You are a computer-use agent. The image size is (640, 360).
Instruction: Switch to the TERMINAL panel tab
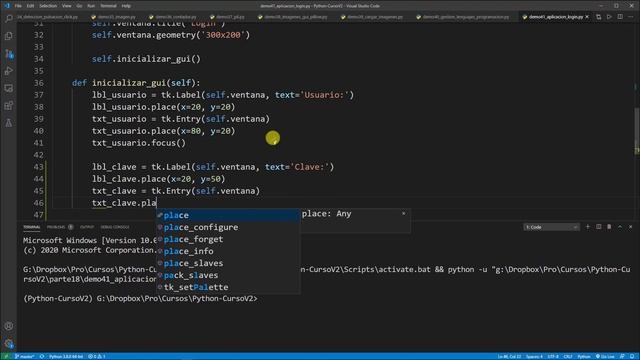31,227
